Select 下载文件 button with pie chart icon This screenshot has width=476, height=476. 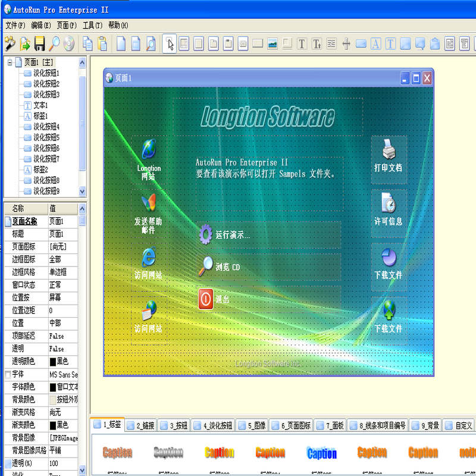click(x=389, y=267)
